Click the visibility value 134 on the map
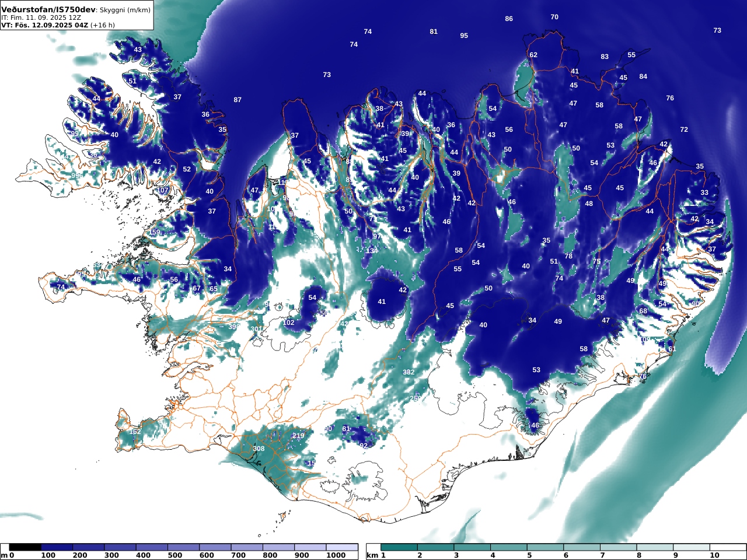 [x=372, y=251]
